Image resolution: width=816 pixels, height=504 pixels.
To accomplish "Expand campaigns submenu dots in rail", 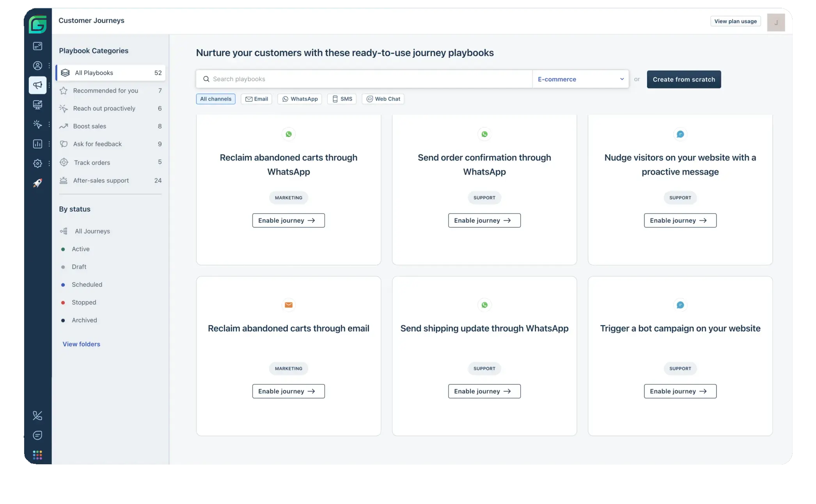I will click(x=49, y=85).
